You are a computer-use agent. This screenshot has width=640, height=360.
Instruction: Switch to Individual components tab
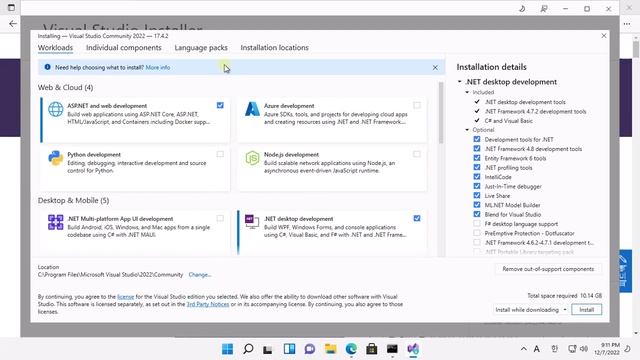pyautogui.click(x=124, y=48)
